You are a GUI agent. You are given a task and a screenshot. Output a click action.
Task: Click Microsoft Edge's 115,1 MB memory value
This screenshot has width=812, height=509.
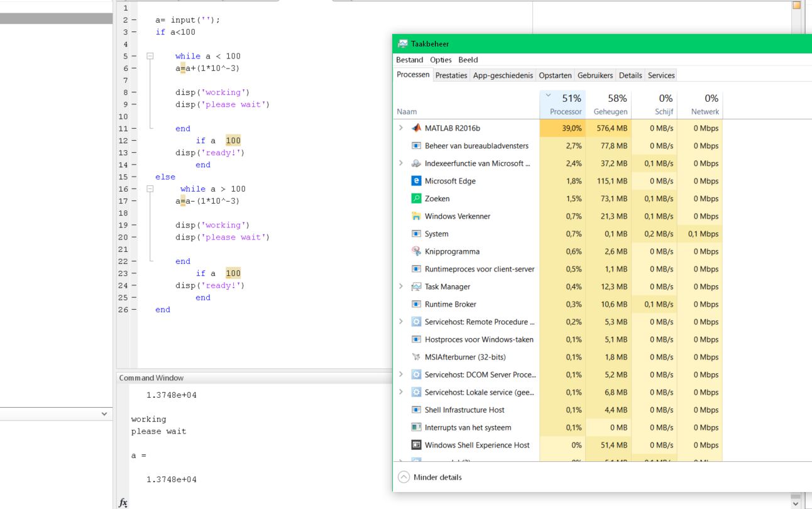pyautogui.click(x=608, y=181)
